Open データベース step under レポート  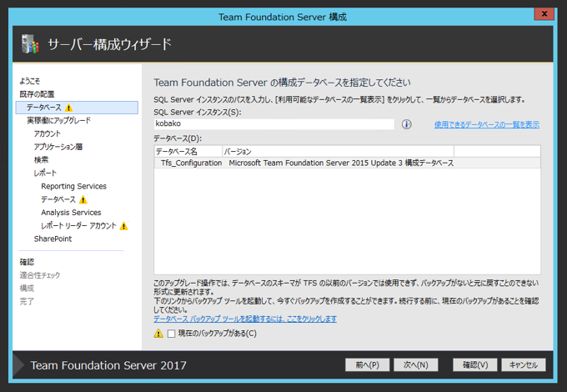[58, 199]
